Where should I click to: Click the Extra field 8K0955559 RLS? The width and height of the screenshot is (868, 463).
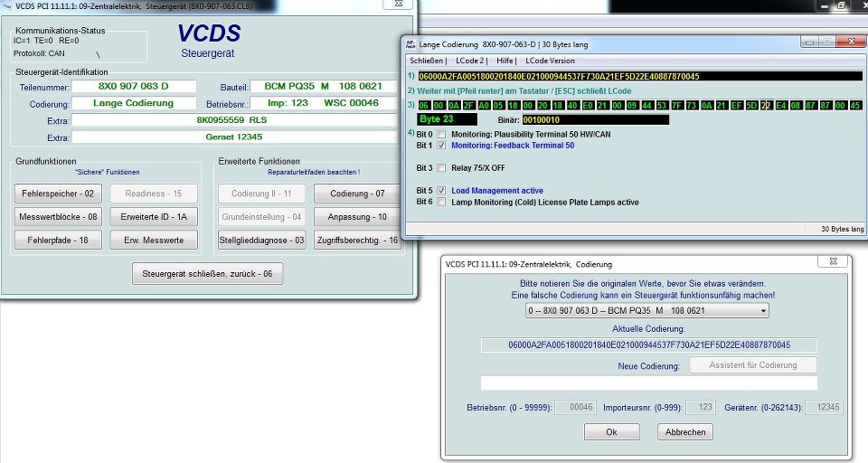click(234, 120)
